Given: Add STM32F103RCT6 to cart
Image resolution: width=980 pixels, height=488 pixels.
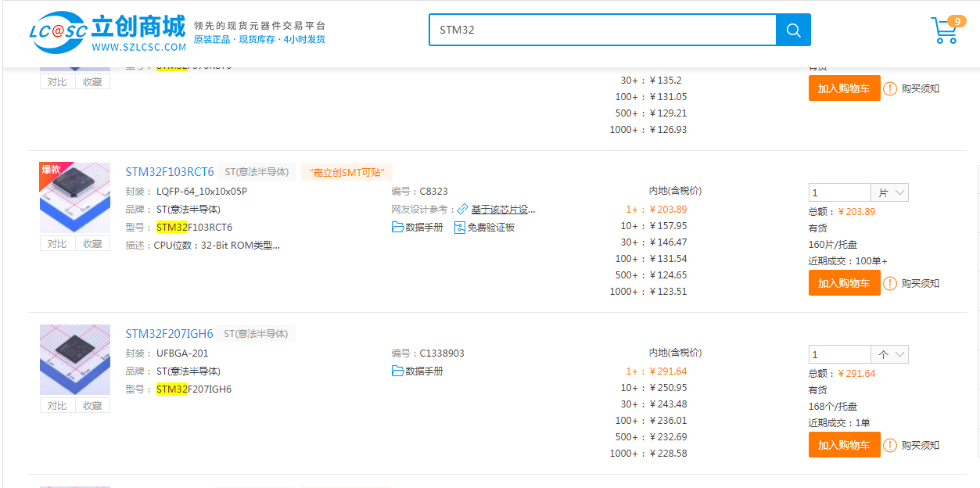Looking at the screenshot, I should pyautogui.click(x=844, y=283).
